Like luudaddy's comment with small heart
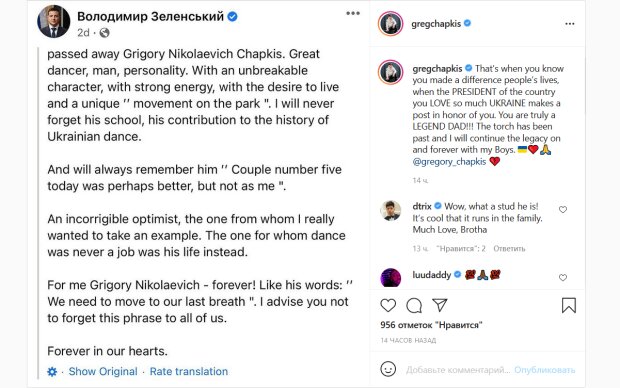 tap(563, 278)
